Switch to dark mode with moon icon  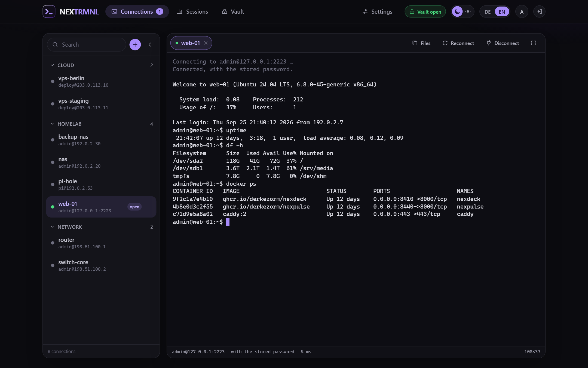click(457, 12)
